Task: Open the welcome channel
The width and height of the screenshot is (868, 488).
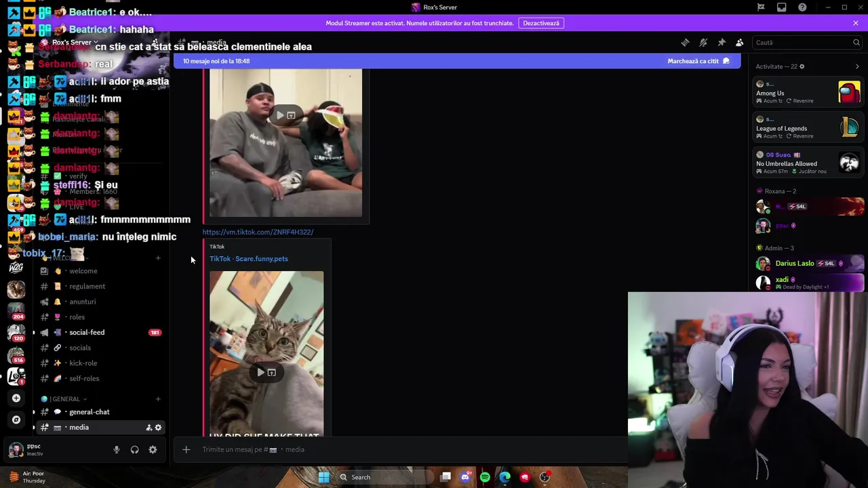Action: [x=83, y=271]
